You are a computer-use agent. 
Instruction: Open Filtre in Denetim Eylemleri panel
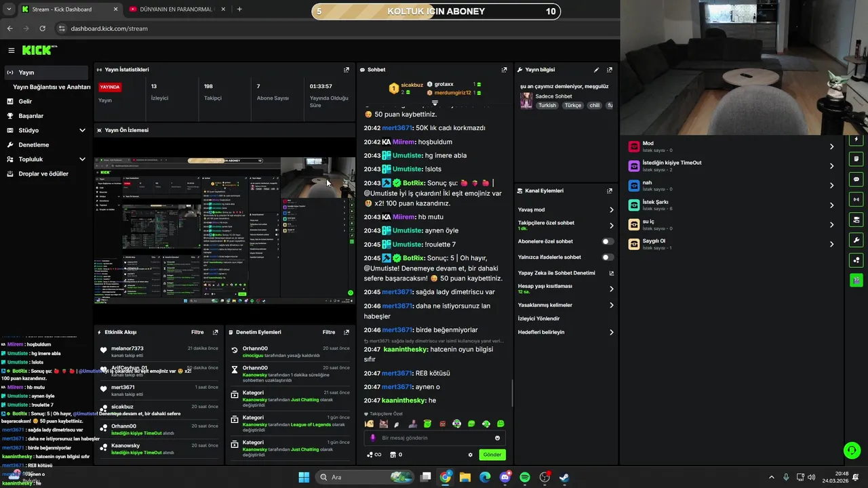coord(329,333)
